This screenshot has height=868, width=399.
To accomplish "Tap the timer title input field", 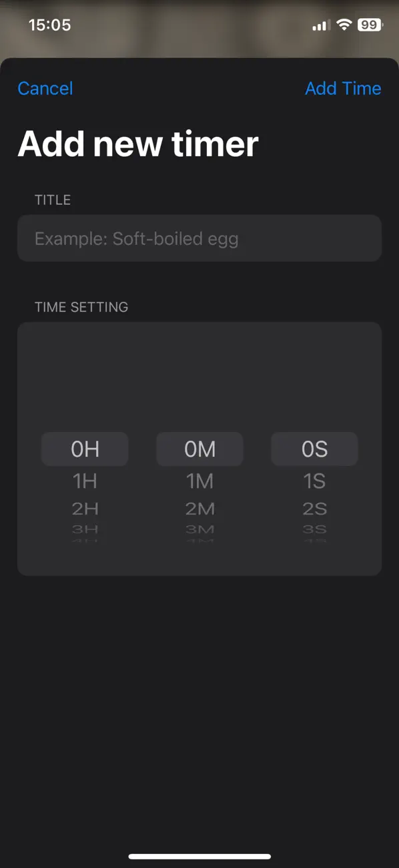I will pyautogui.click(x=199, y=238).
